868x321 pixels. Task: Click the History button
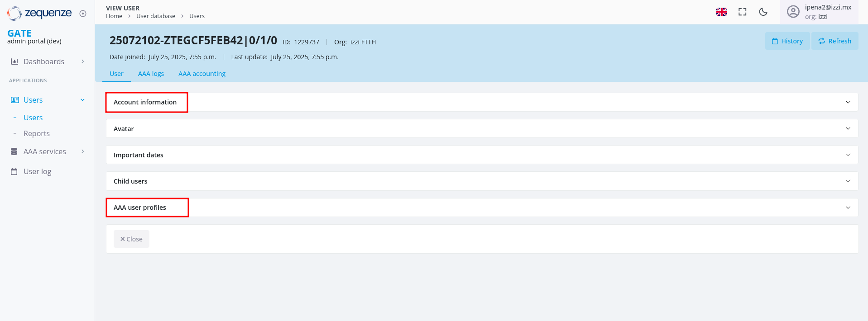(787, 41)
